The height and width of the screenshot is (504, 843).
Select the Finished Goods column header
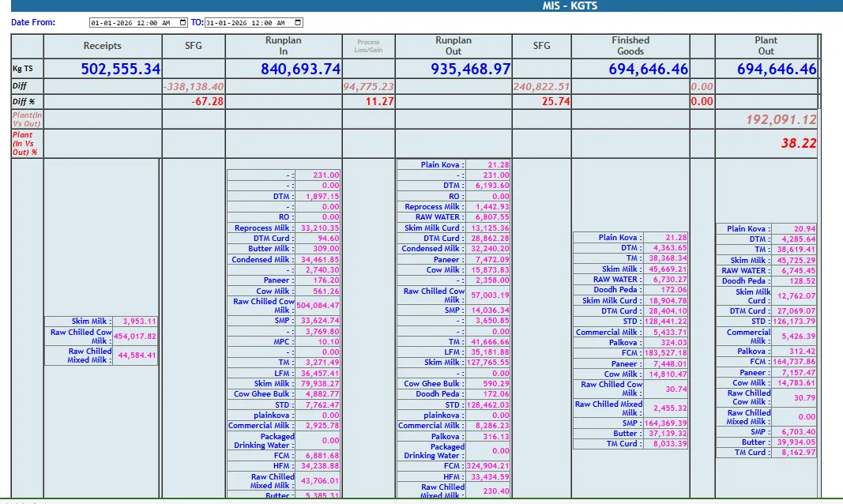[630, 46]
